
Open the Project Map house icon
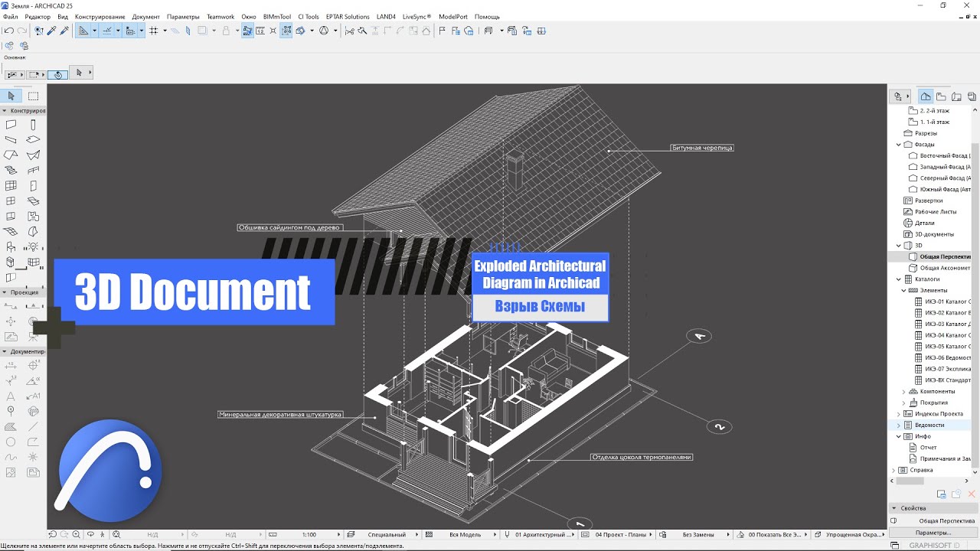926,96
